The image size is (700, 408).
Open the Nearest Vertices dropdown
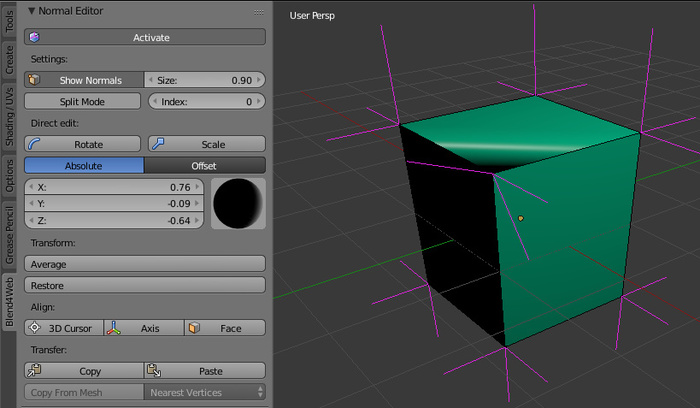[x=206, y=392]
